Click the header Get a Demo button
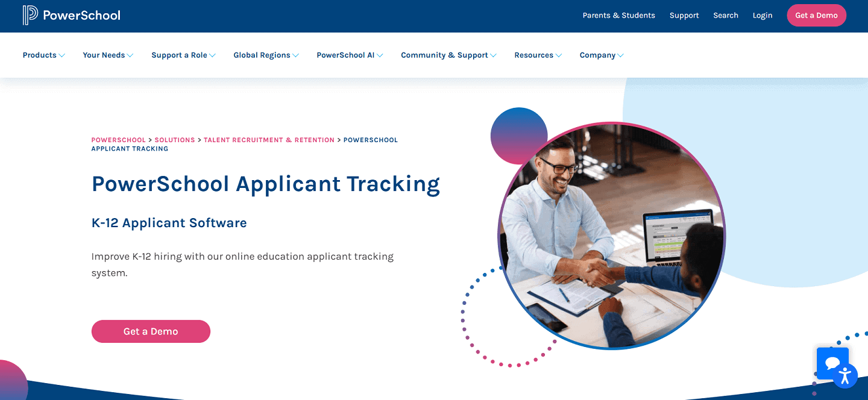 click(x=816, y=16)
